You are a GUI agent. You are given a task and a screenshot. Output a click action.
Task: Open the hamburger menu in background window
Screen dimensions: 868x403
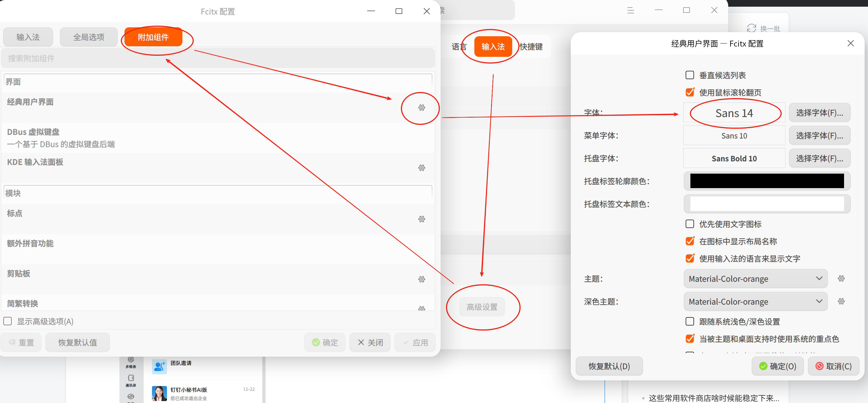click(631, 11)
